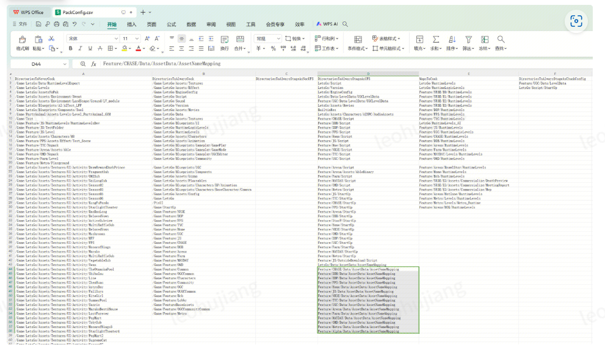The height and width of the screenshot is (364, 605).
Task: Click the AutoSum (求和) sigma icon
Action: point(436,39)
